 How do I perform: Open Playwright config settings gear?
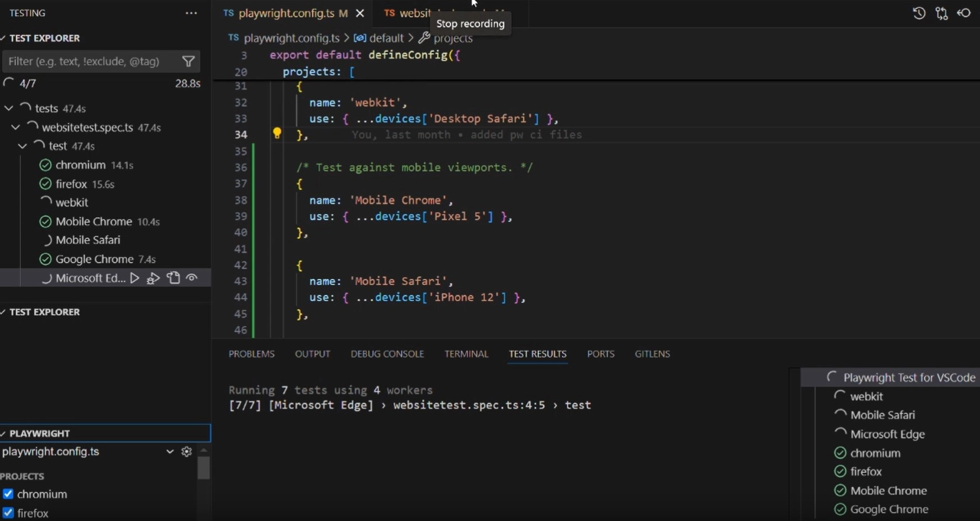tap(187, 451)
